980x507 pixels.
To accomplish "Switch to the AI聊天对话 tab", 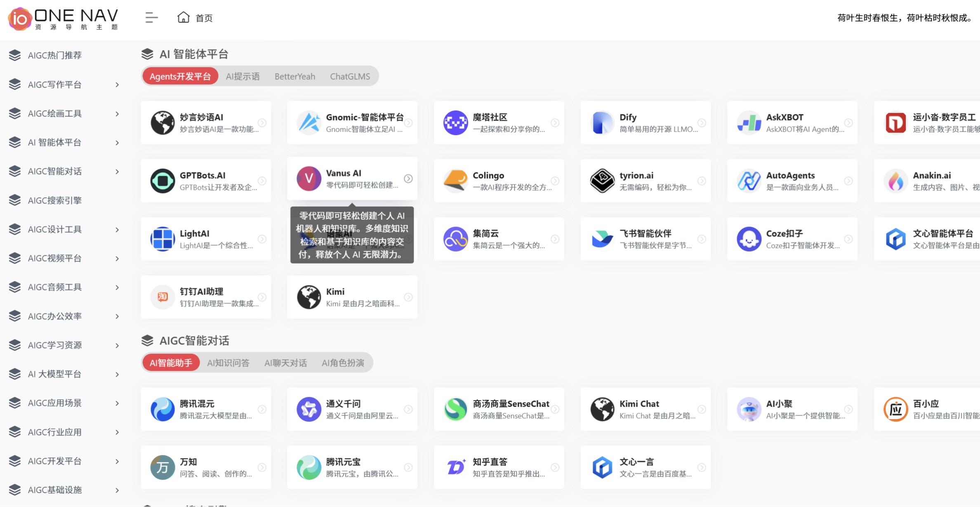I will [285, 363].
